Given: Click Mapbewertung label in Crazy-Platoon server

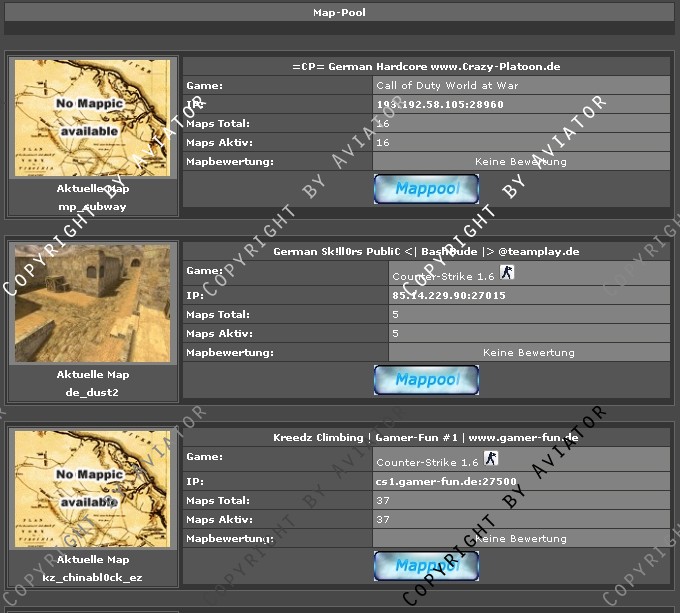Looking at the screenshot, I should click(x=230, y=162).
